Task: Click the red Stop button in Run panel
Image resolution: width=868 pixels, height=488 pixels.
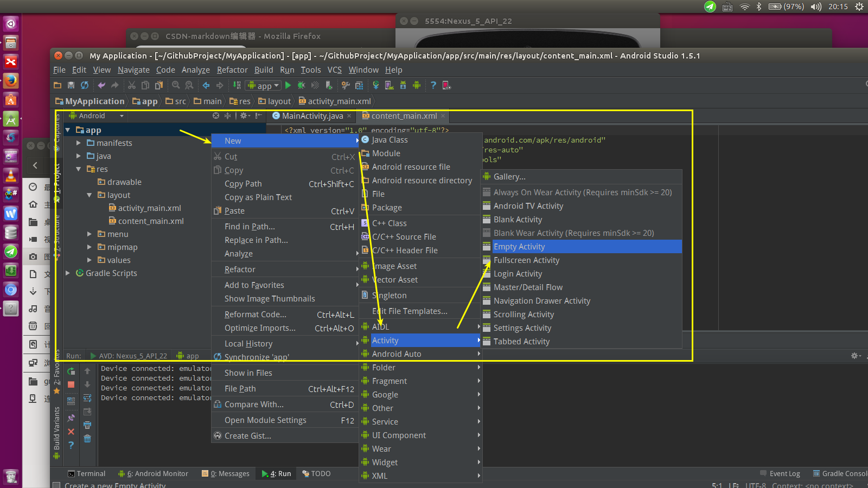Action: (71, 384)
